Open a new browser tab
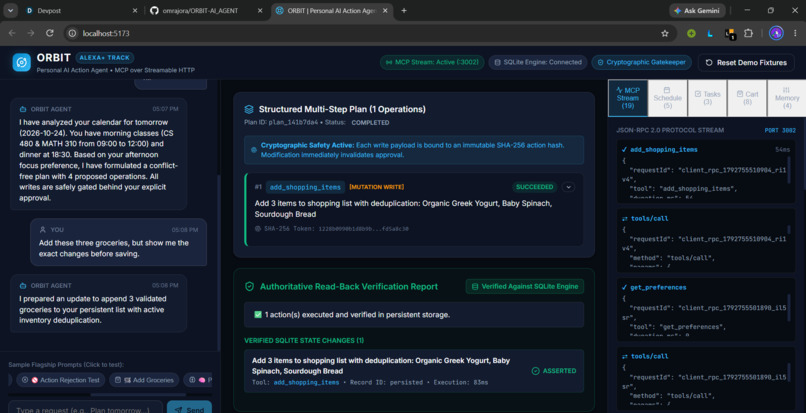Screen dimensions: 806x413 click(x=404, y=10)
